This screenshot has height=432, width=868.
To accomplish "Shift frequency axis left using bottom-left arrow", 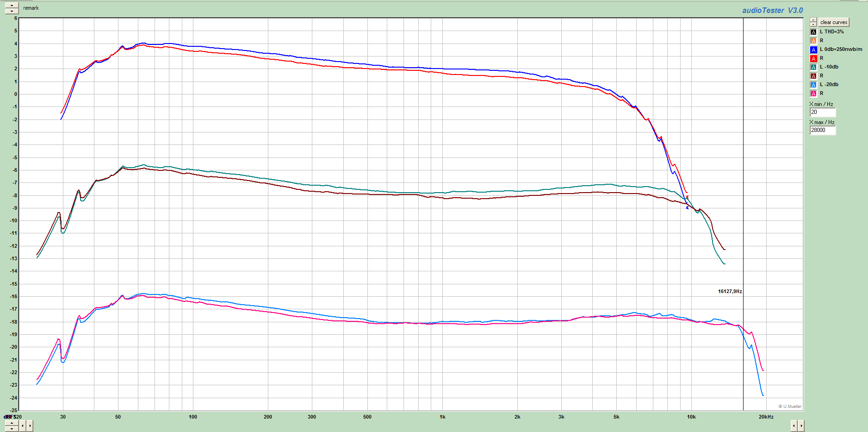I will [x=23, y=425].
